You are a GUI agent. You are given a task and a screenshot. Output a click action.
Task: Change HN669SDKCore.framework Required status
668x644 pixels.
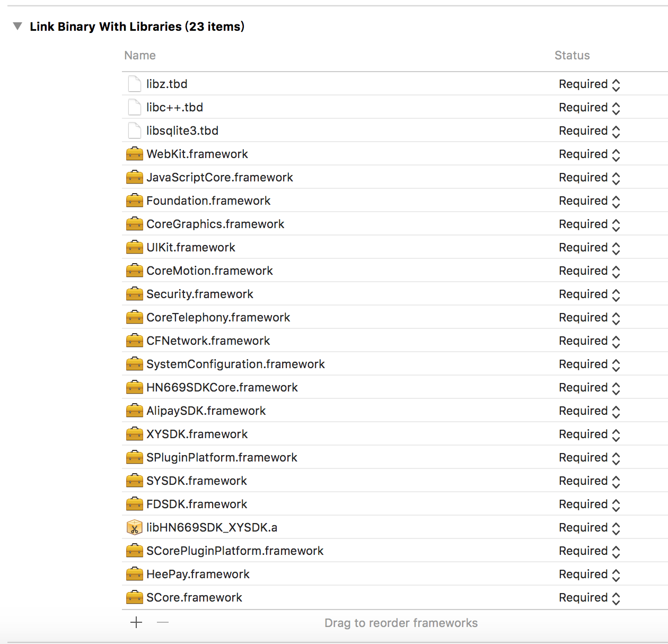click(x=590, y=388)
